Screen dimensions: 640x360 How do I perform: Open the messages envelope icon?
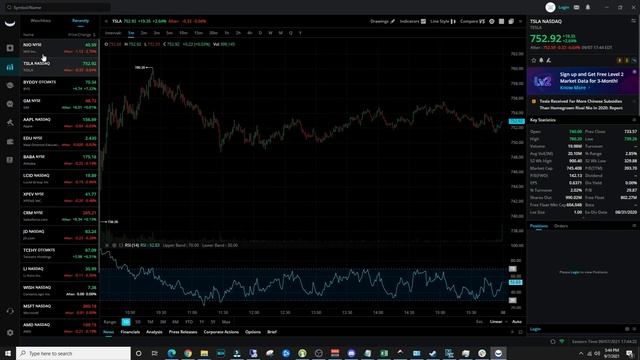576,7
